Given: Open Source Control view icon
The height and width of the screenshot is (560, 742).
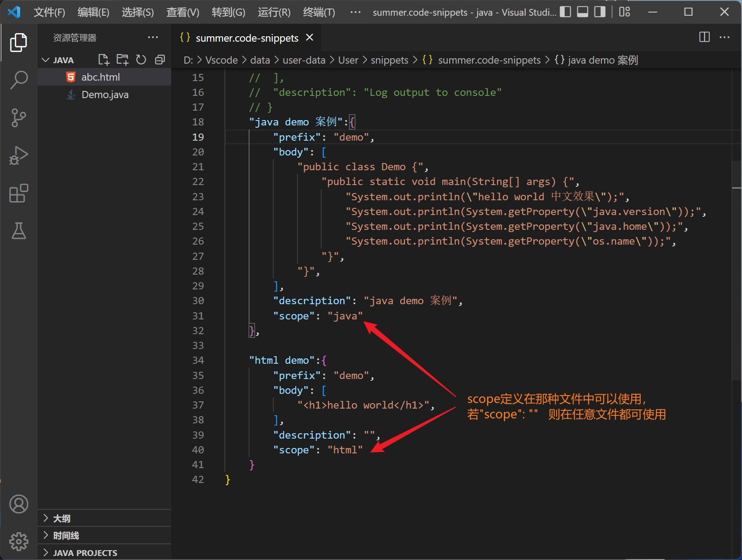Looking at the screenshot, I should [18, 118].
